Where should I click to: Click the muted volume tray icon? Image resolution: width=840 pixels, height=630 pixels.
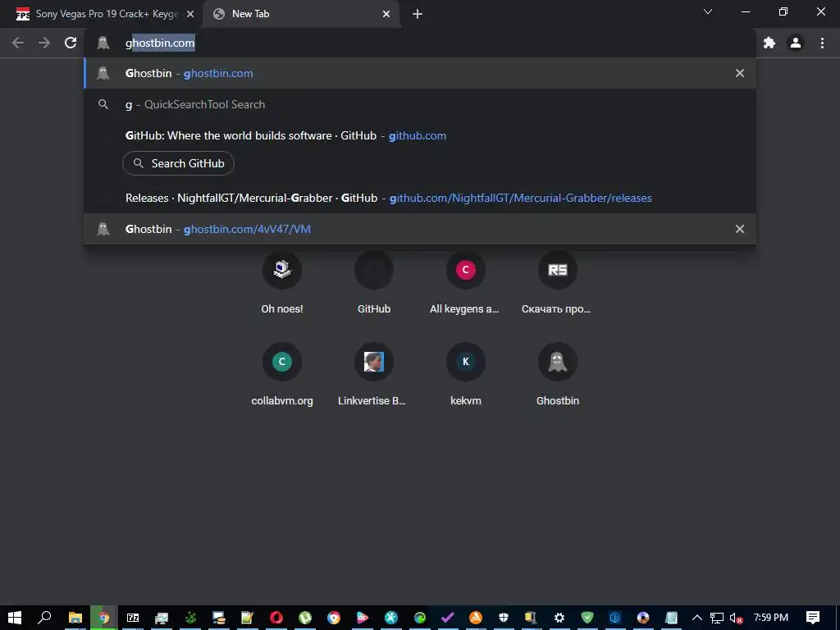coord(736,618)
